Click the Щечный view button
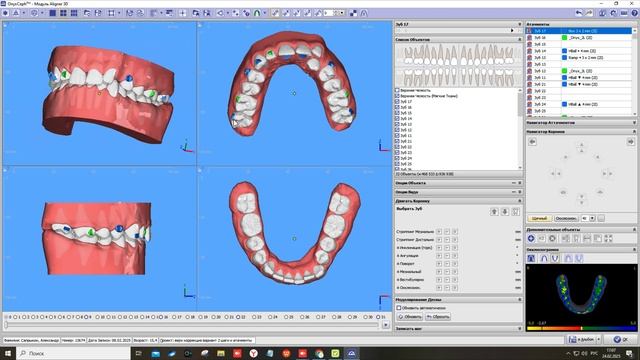The width and height of the screenshot is (640, 360). [540, 218]
